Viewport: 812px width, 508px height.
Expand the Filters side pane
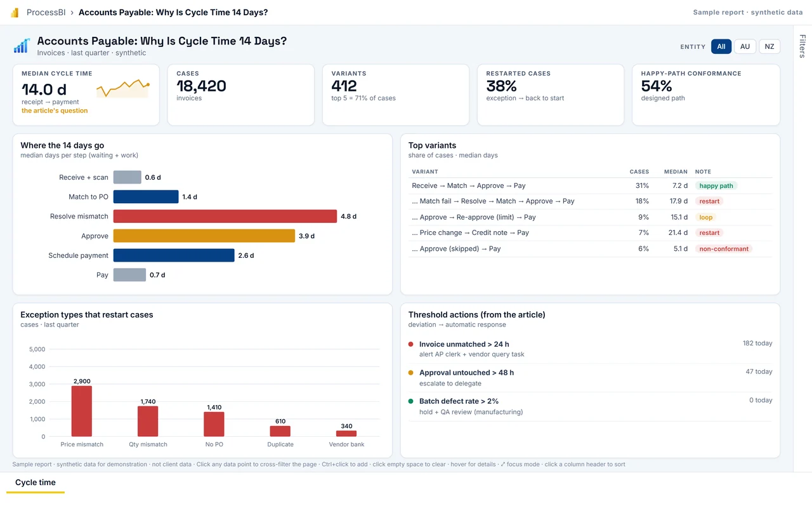tap(802, 46)
